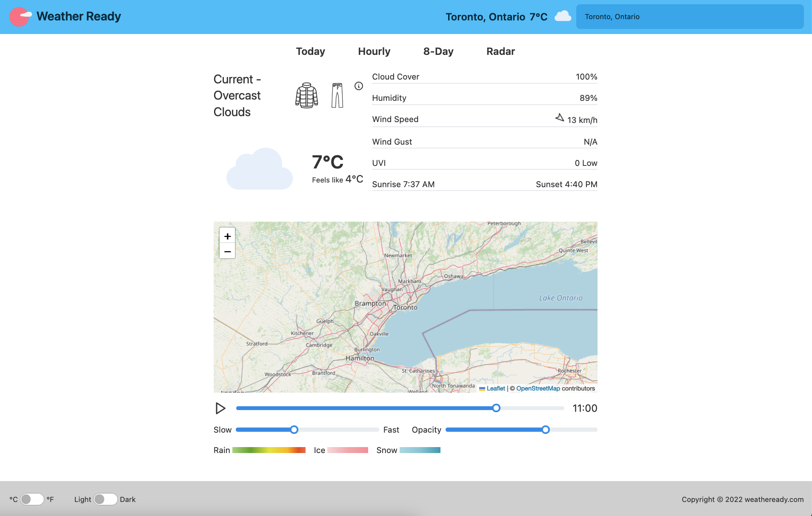812x516 pixels.
Task: Play the radar animation
Action: 220,408
